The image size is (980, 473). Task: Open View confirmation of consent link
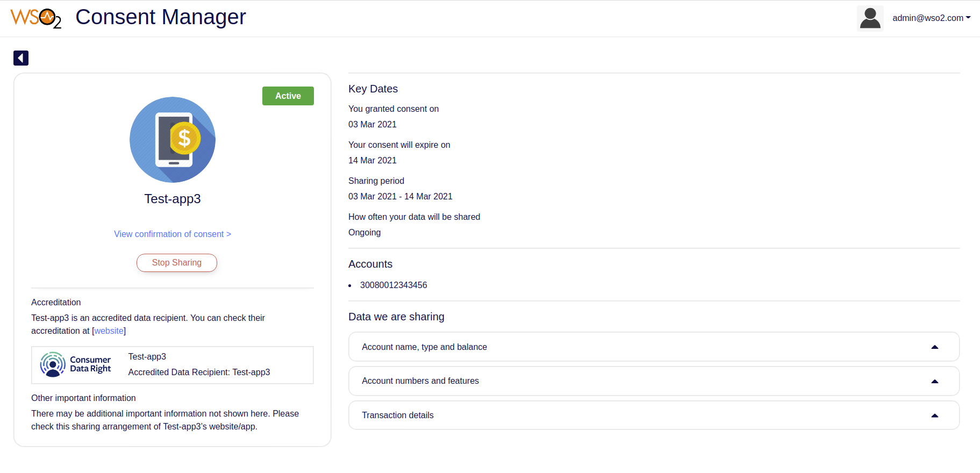click(173, 234)
